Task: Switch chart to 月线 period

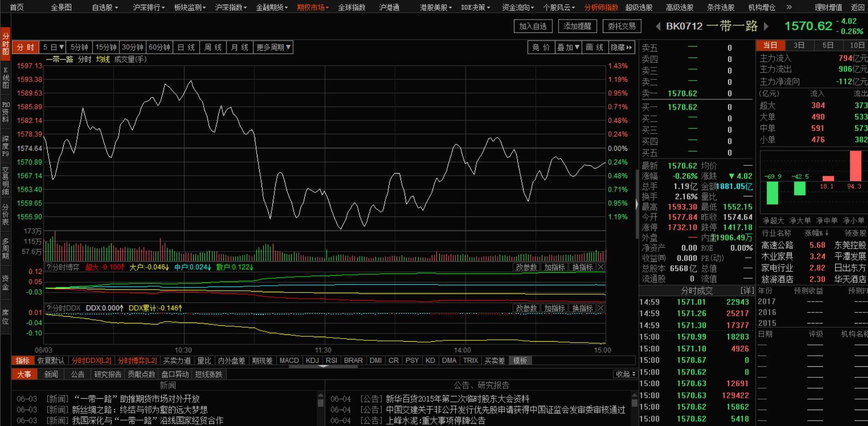Action: coord(239,47)
